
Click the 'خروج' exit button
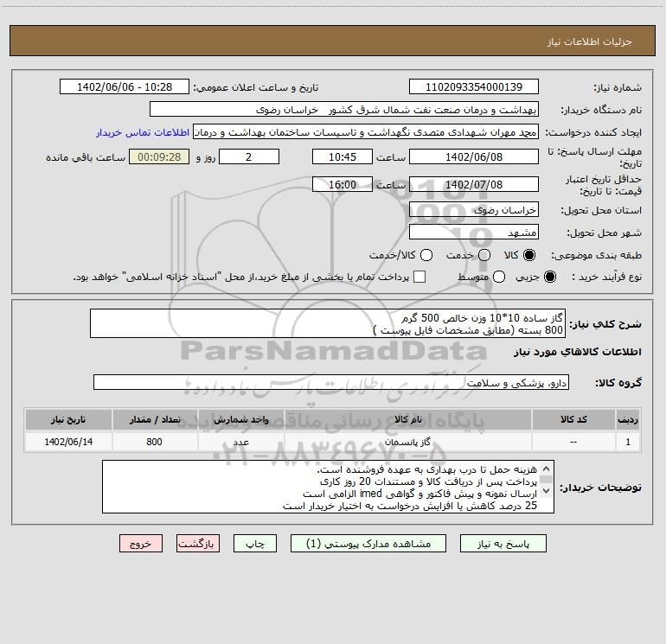141,544
